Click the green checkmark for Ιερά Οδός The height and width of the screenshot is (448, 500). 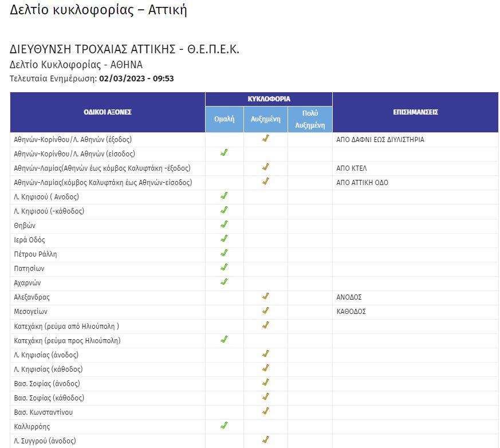224,239
